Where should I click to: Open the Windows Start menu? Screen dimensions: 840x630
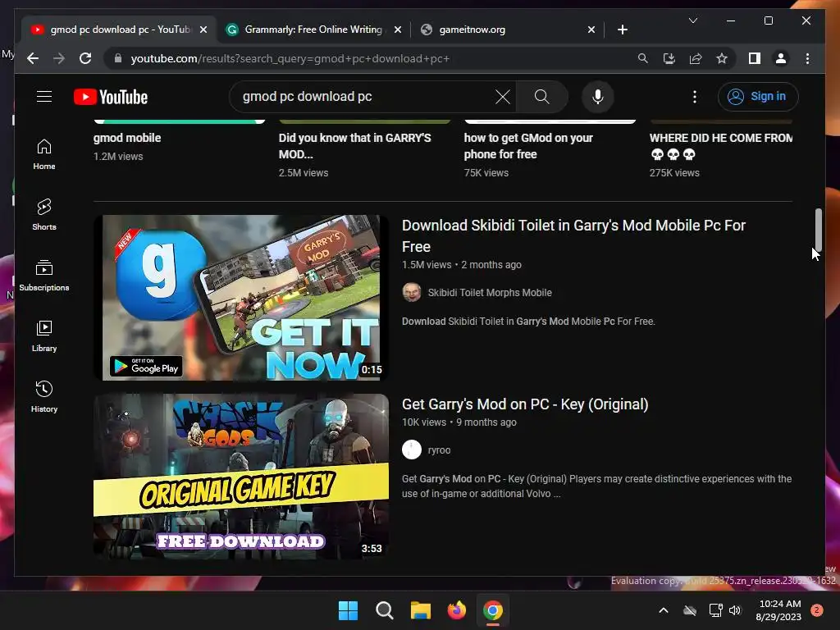(348, 610)
